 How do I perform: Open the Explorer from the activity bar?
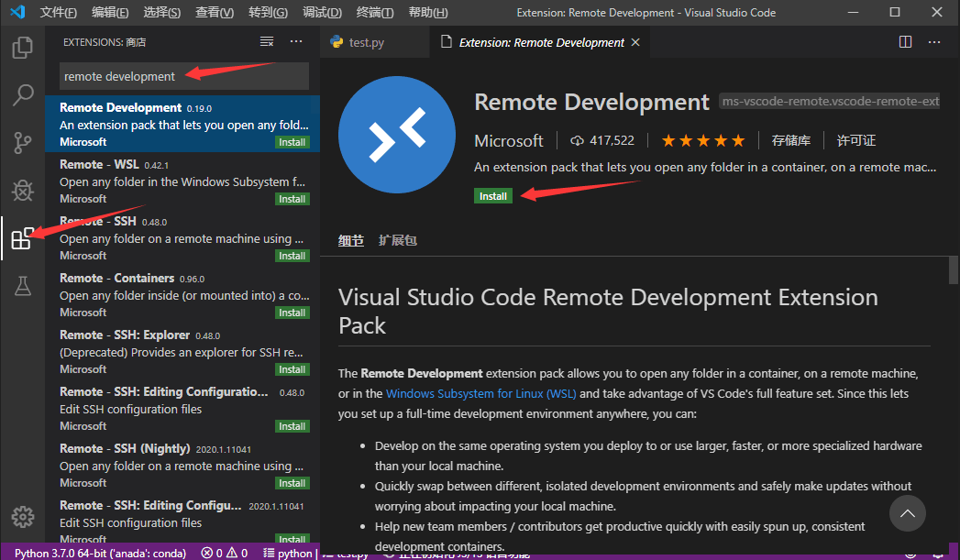coord(23,48)
